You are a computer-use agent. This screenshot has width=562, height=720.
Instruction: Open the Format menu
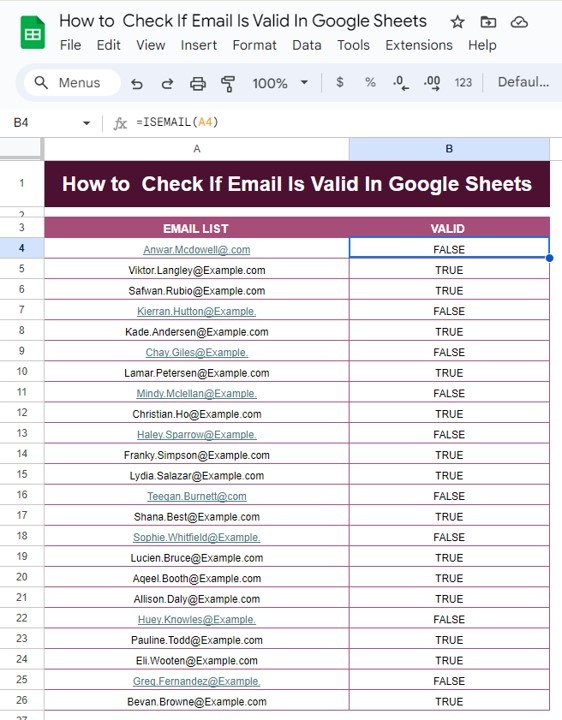click(x=254, y=45)
